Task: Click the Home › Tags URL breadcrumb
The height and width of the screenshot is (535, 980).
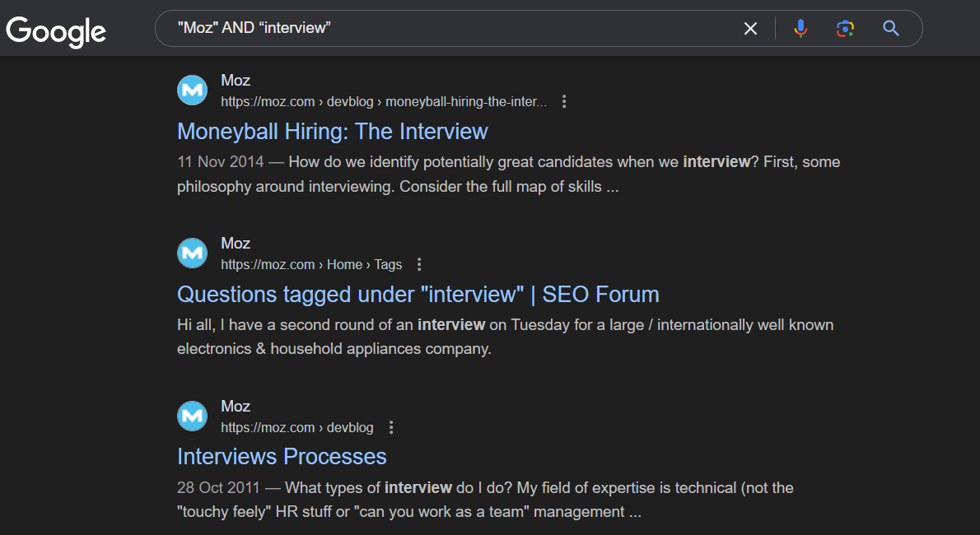Action: (x=311, y=264)
